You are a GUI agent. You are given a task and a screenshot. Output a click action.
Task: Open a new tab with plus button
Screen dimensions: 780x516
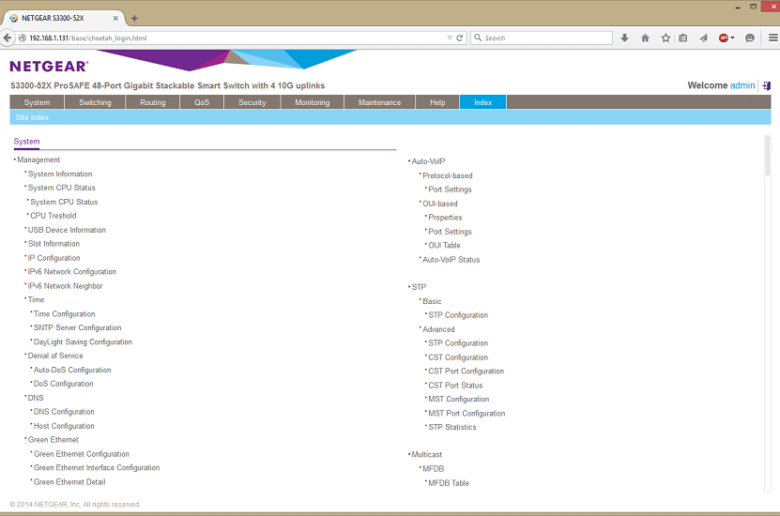coord(134,18)
